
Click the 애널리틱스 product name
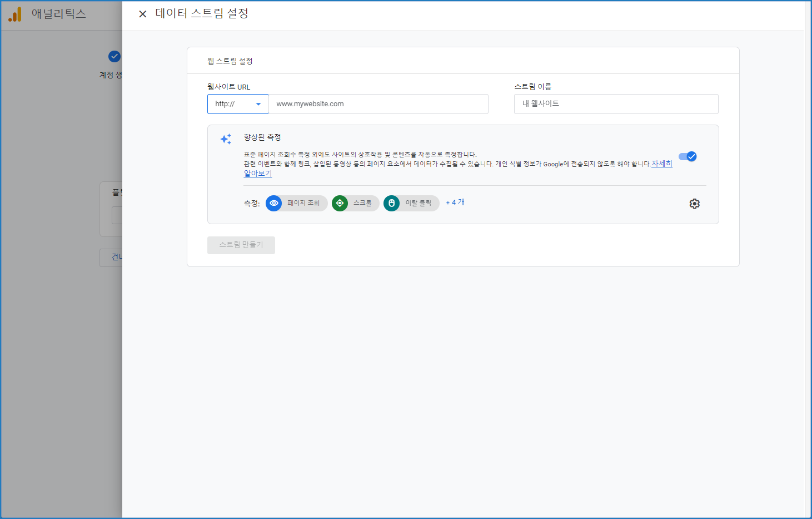pyautogui.click(x=58, y=14)
